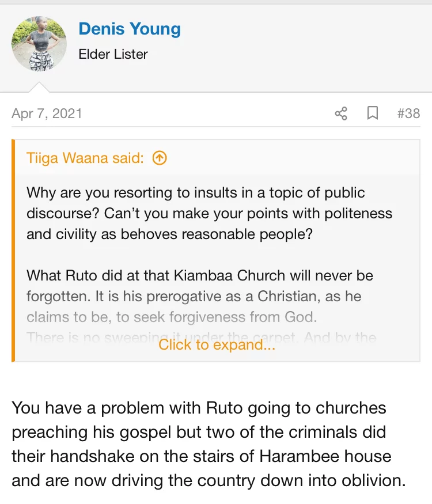Open the #38 post permalink

pyautogui.click(x=408, y=113)
